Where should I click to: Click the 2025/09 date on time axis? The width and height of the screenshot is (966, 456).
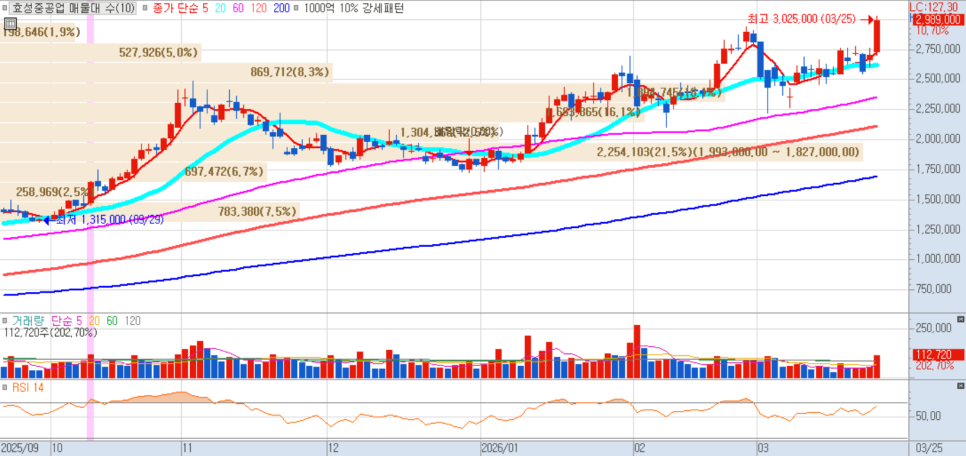click(20, 446)
